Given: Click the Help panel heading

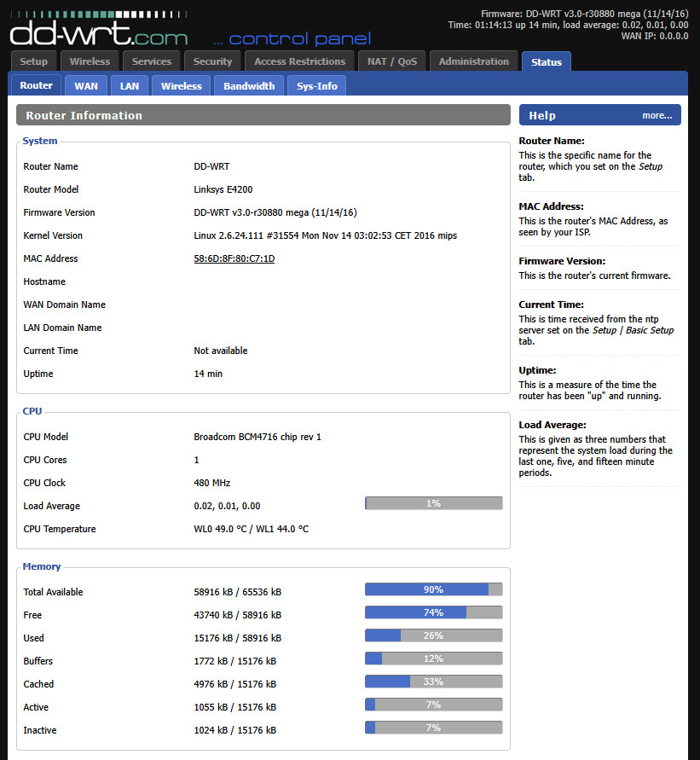Looking at the screenshot, I should [x=542, y=115].
